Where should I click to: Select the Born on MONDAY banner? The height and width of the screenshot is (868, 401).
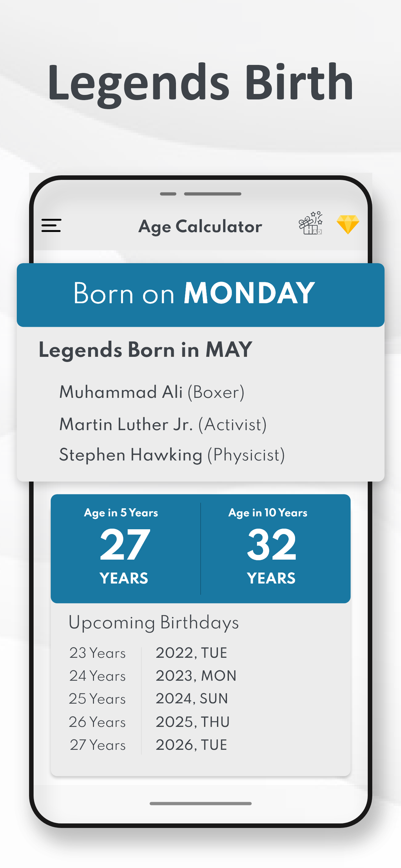tap(200, 295)
